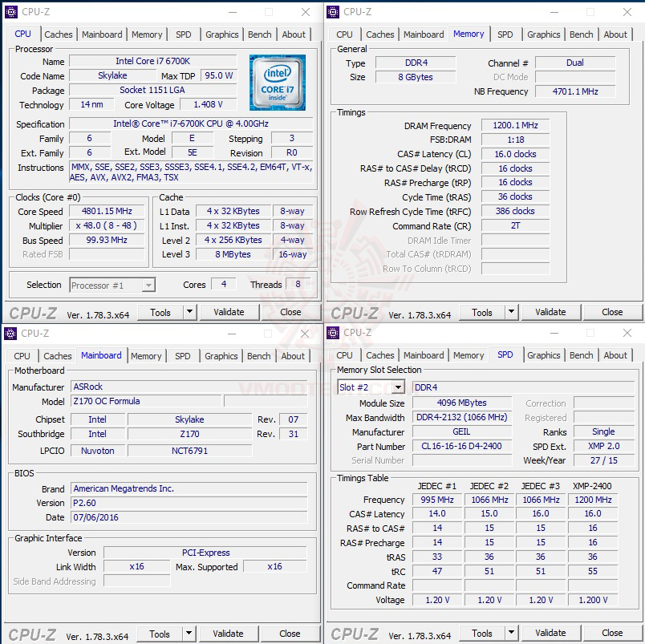This screenshot has height=644, width=645.
Task: Select the LPCIO value NCT6791
Action: (x=189, y=452)
